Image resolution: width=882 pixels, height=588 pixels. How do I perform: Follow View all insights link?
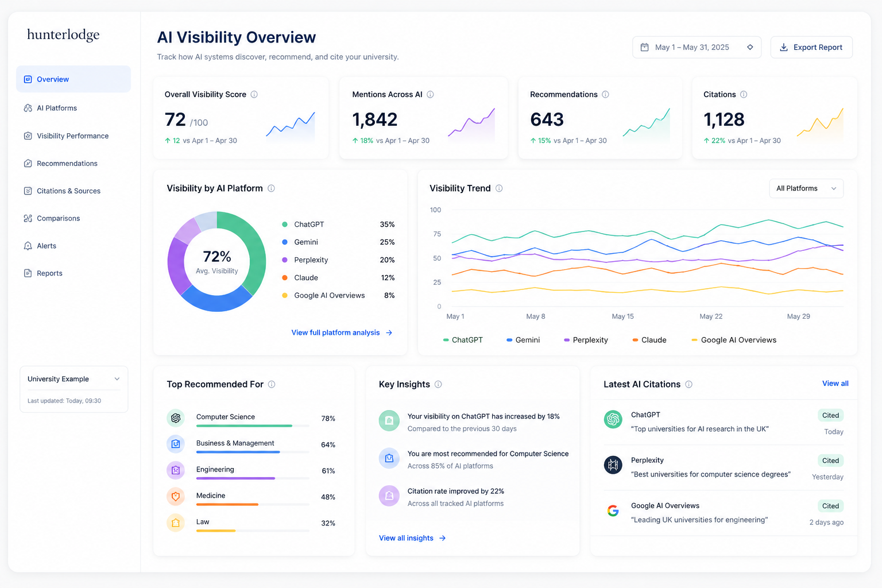pyautogui.click(x=412, y=538)
